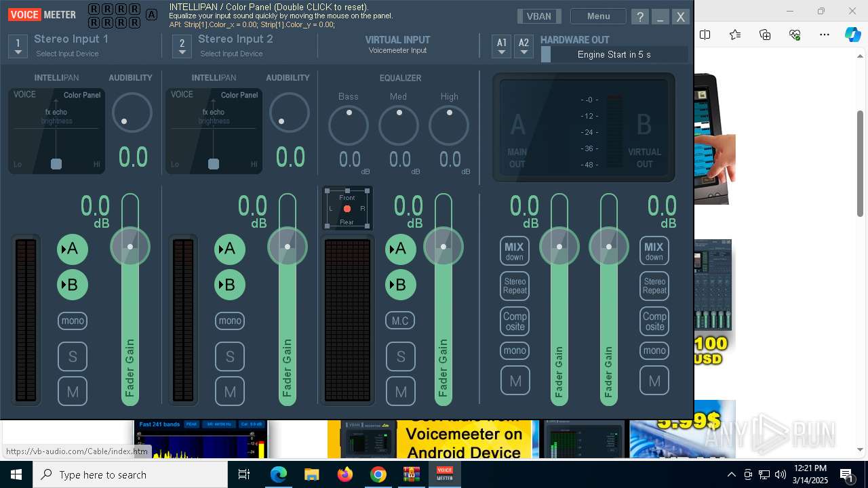Image resolution: width=868 pixels, height=488 pixels.
Task: Solo the Virtual Input strip
Action: 401,357
